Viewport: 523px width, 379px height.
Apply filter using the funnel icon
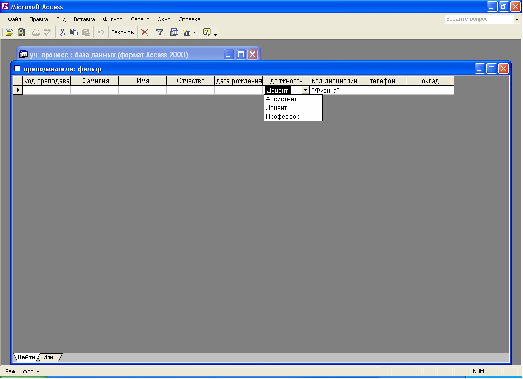[159, 32]
